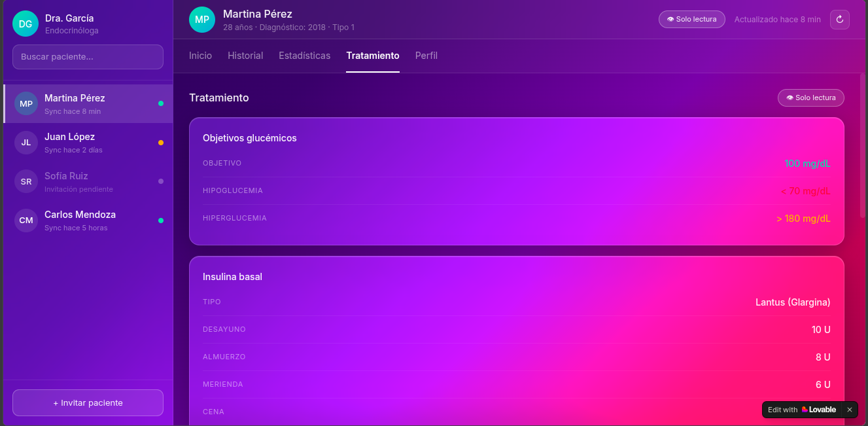868x426 pixels.
Task: Click the 100 mg/dL objetivo value
Action: pos(807,164)
